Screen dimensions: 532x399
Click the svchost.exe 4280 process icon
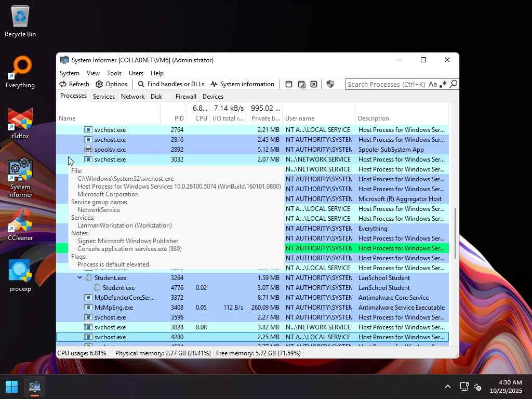click(x=88, y=337)
